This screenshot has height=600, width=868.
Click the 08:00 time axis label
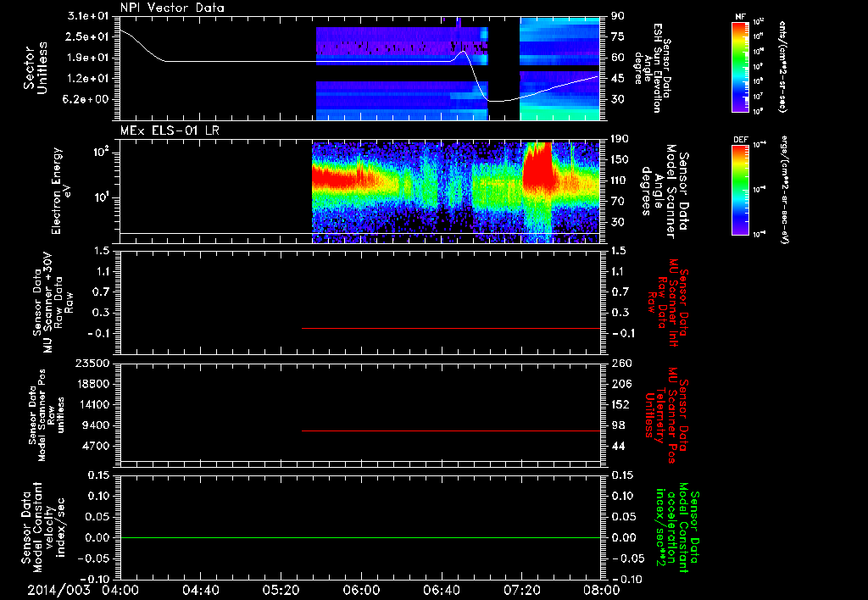tap(602, 590)
